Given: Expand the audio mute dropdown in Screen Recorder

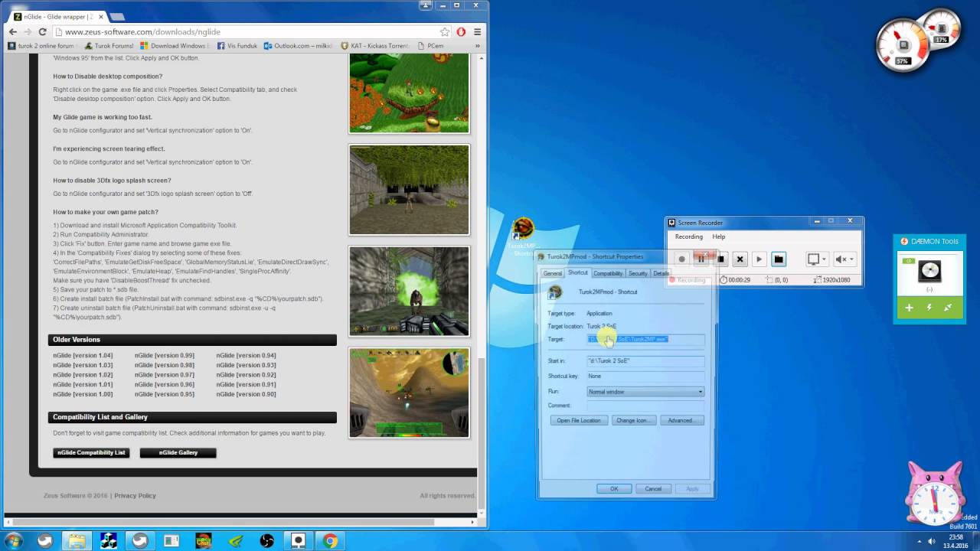Looking at the screenshot, I should [851, 259].
